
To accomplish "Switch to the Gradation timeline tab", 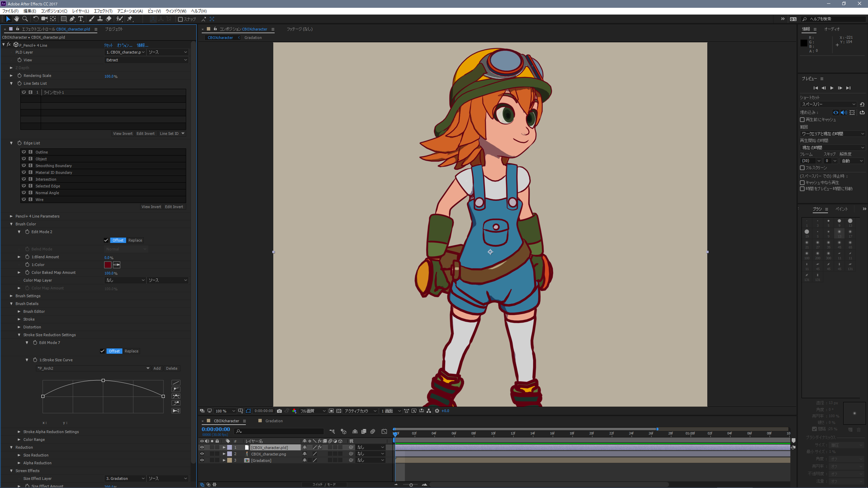I will point(274,421).
